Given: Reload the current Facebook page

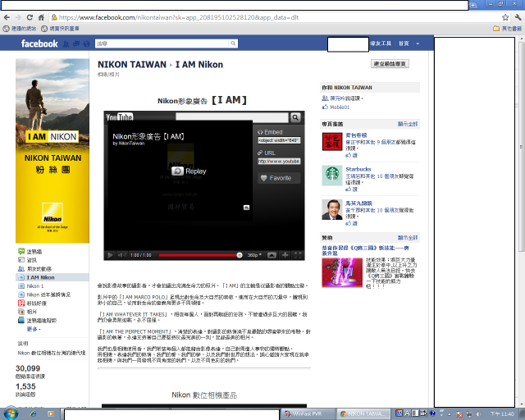Looking at the screenshot, I should (x=30, y=17).
